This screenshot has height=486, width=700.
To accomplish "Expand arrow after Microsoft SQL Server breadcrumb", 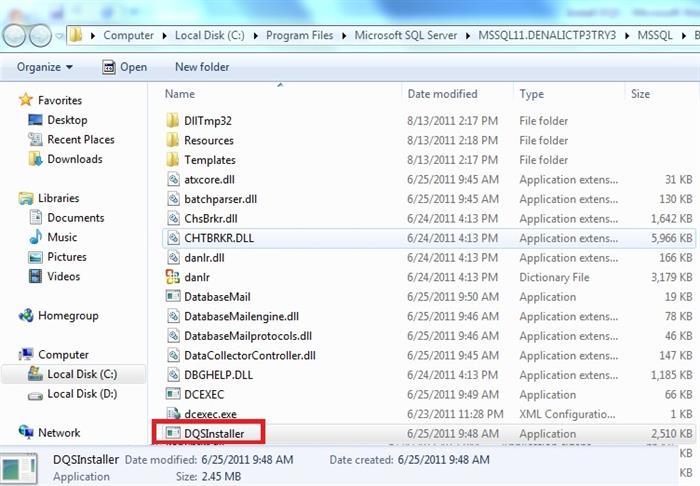I will (467, 36).
